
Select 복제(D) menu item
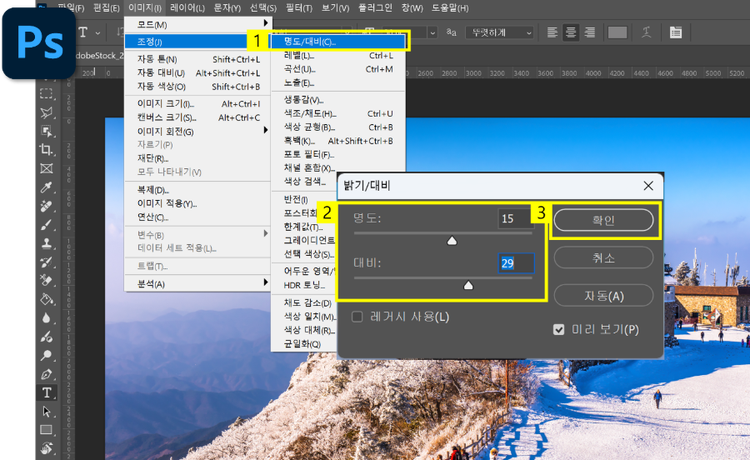pos(198,189)
